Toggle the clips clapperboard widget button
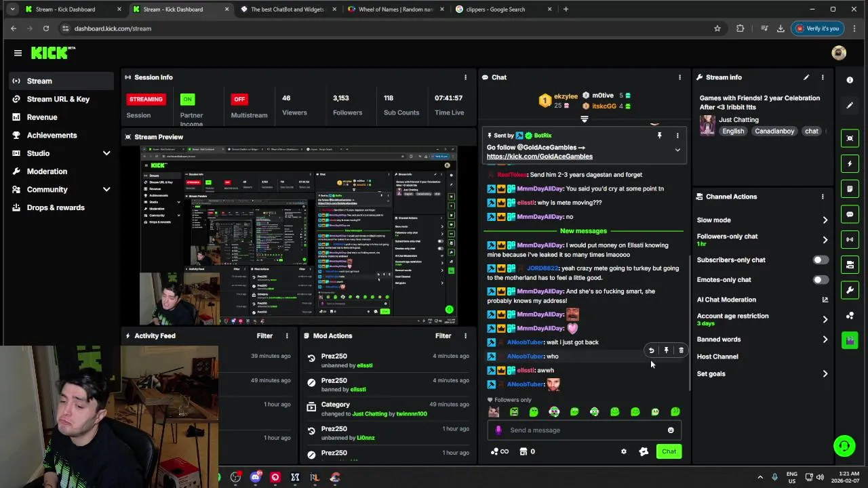Viewport: 868px width, 488px height. point(850,340)
